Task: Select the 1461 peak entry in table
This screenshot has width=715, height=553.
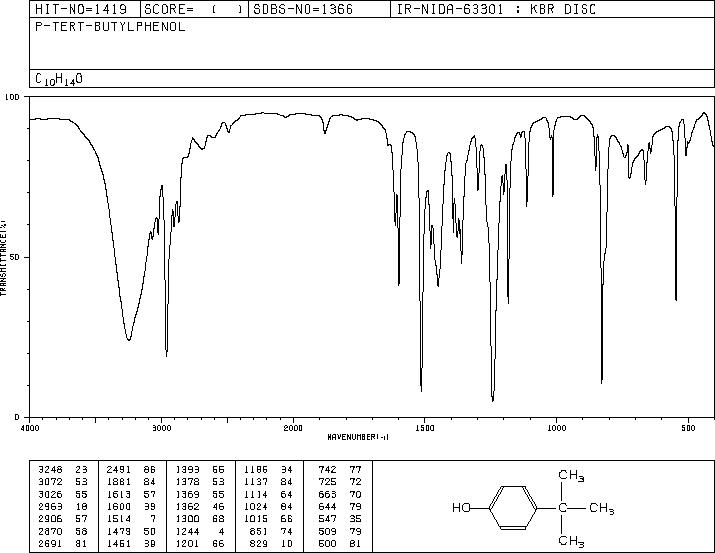Action: point(131,543)
